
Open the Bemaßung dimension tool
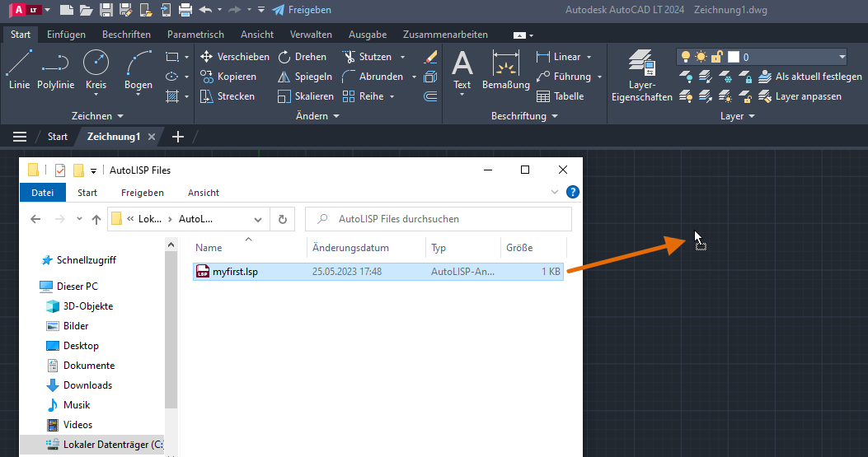(x=505, y=70)
